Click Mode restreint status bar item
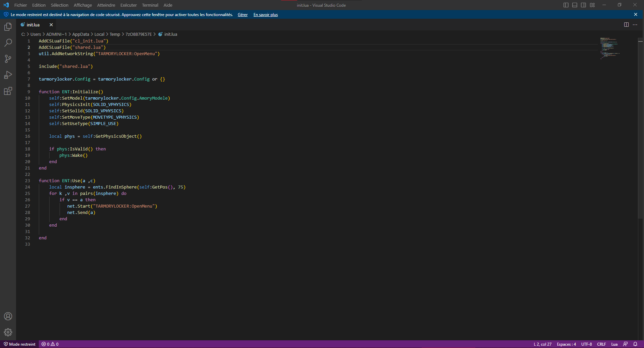 coord(20,344)
